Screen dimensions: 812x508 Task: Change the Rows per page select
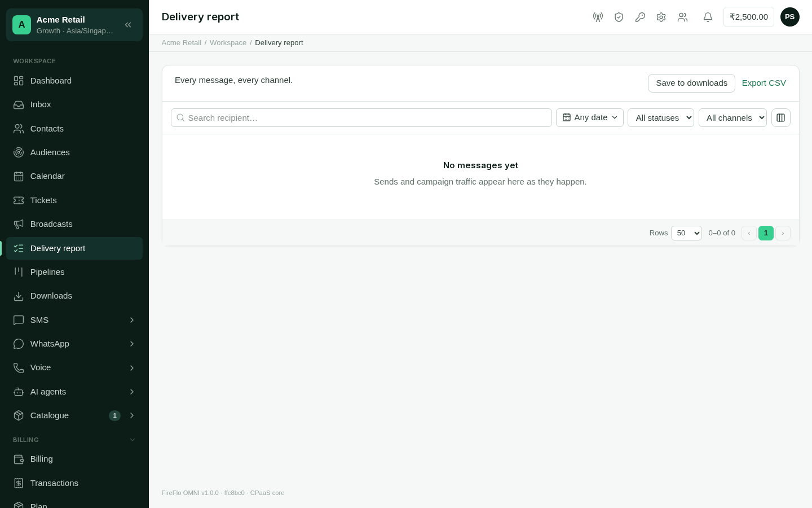tap(686, 233)
